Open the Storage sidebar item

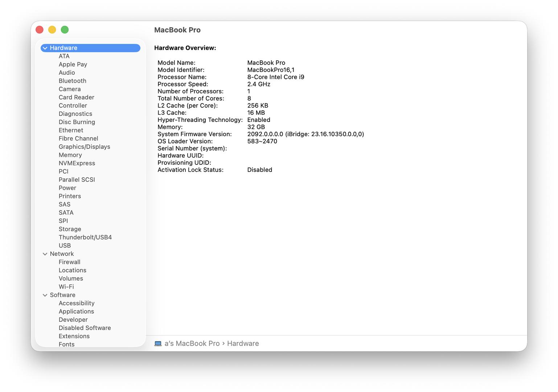pos(70,229)
